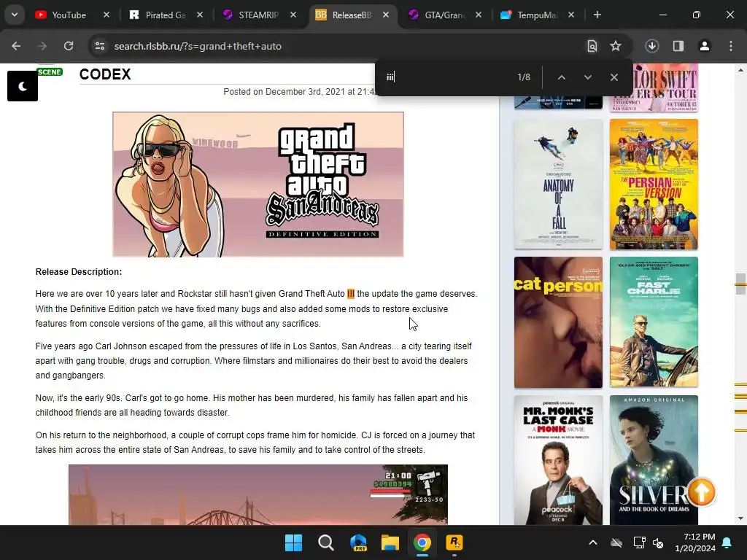Open the Cat Person poster
The height and width of the screenshot is (560, 747).
point(558,322)
